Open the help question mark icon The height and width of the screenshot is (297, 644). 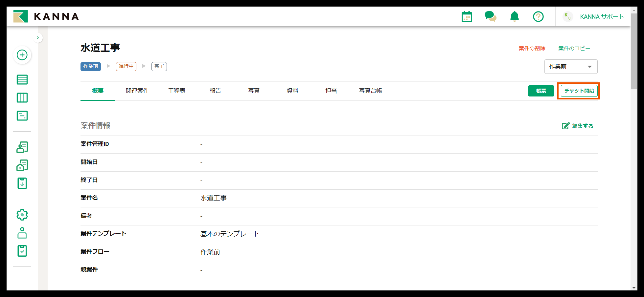(538, 16)
